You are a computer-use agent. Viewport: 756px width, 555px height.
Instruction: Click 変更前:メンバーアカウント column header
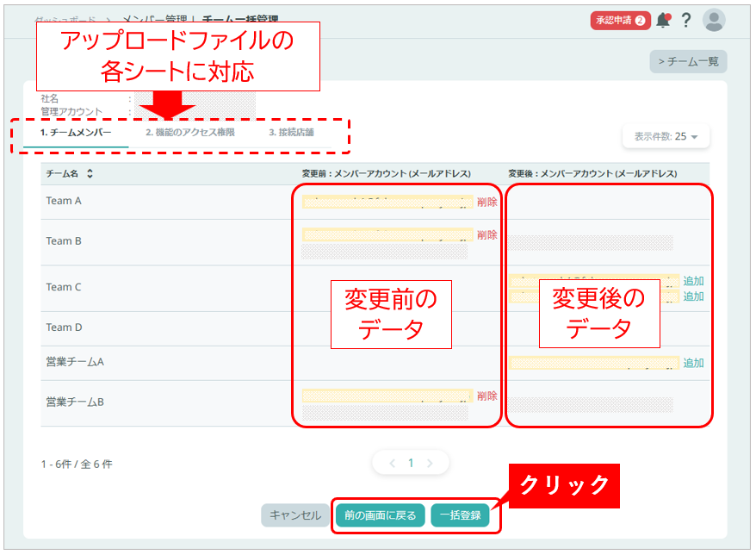click(387, 174)
